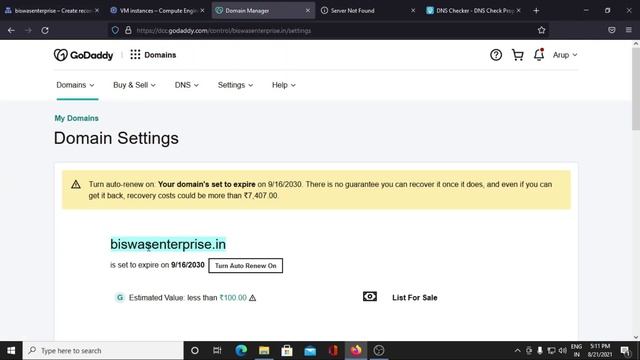Launch Microsoft Edge from taskbar

[241, 351]
